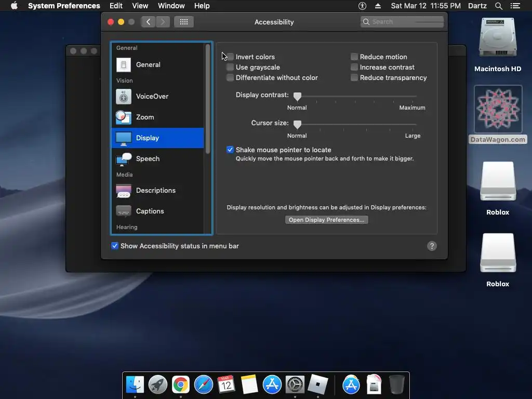Enable Differentiate without color checkbox

[x=230, y=78]
